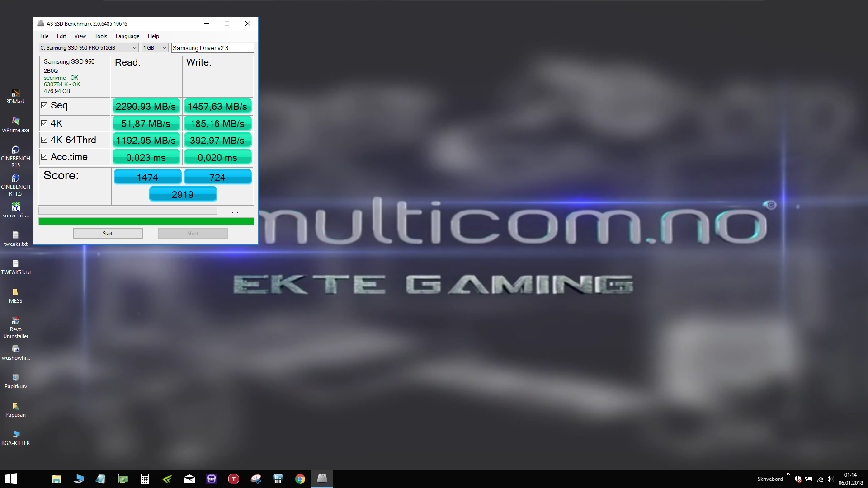This screenshot has height=488, width=868.
Task: Open the View menu
Action: pos(80,36)
